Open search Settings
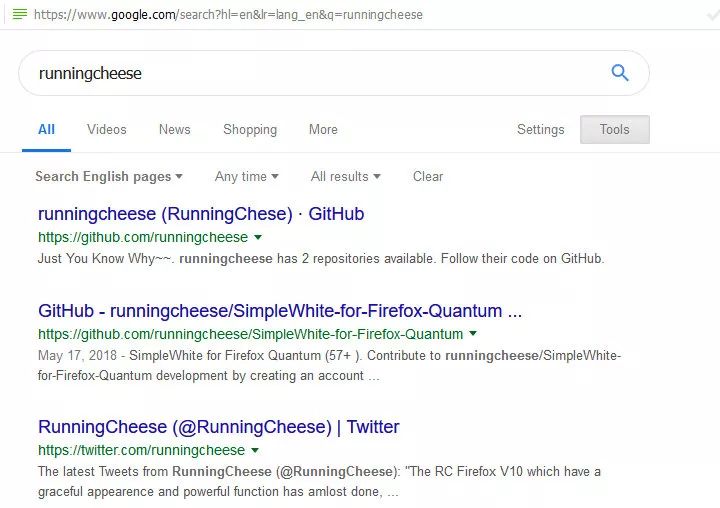Viewport: 720px width, 508px height. 540,130
